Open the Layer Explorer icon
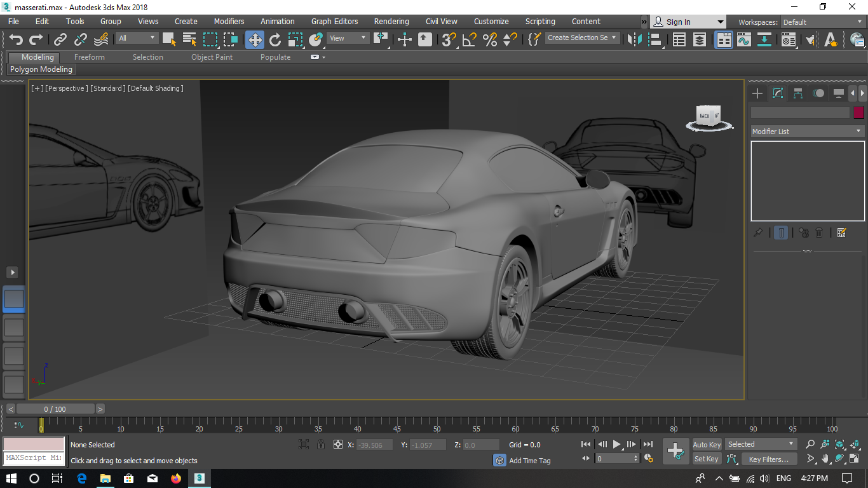Viewport: 868px width, 488px height. pyautogui.click(x=700, y=40)
